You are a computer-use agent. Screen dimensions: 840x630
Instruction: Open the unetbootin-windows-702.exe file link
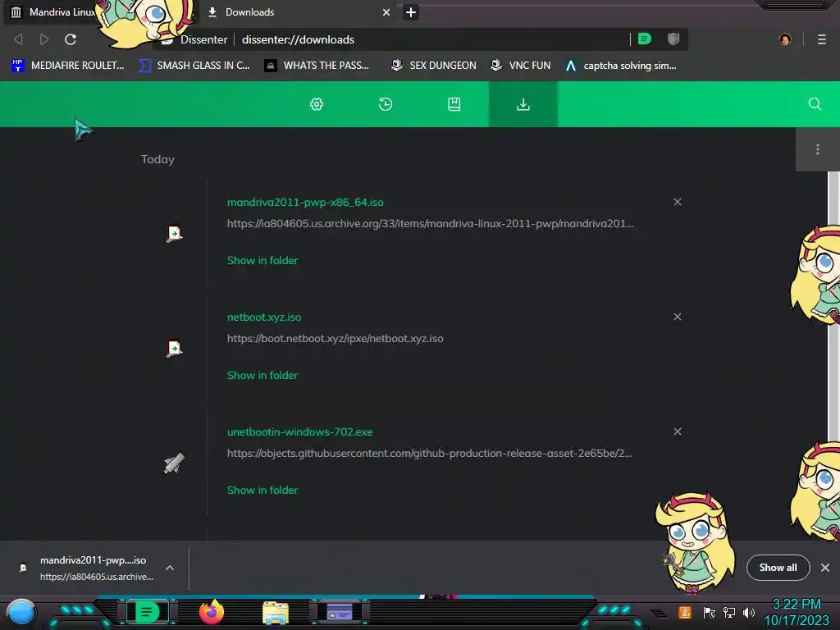pos(300,431)
